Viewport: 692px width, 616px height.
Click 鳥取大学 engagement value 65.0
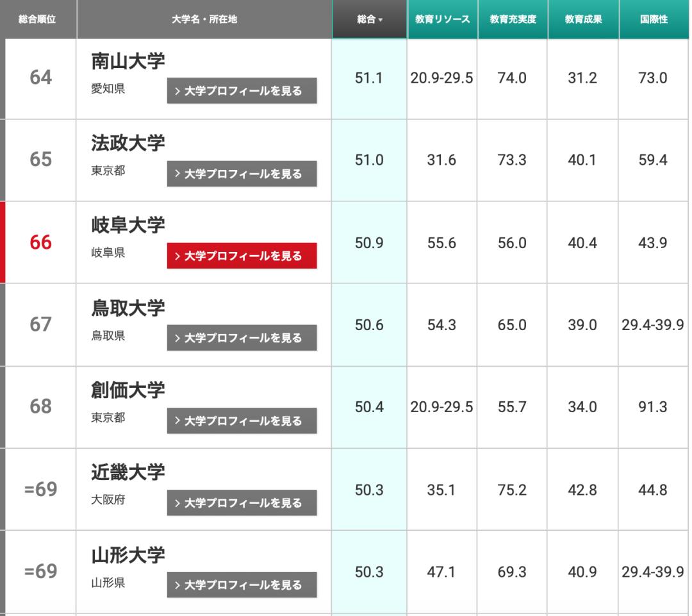(512, 325)
